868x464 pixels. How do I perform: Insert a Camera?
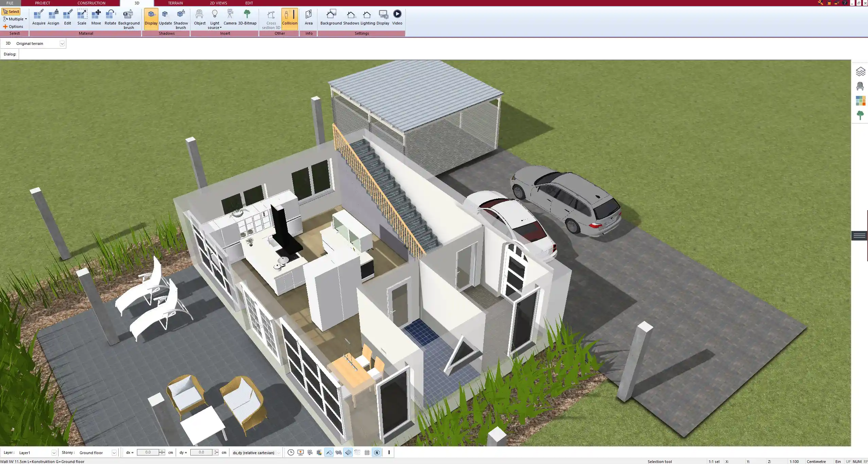pyautogui.click(x=230, y=17)
